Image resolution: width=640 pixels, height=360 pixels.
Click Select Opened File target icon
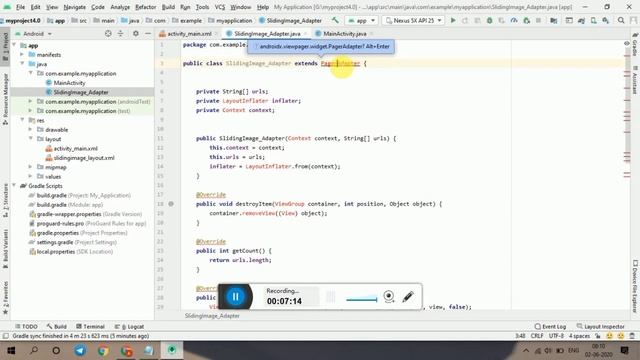[x=108, y=33]
